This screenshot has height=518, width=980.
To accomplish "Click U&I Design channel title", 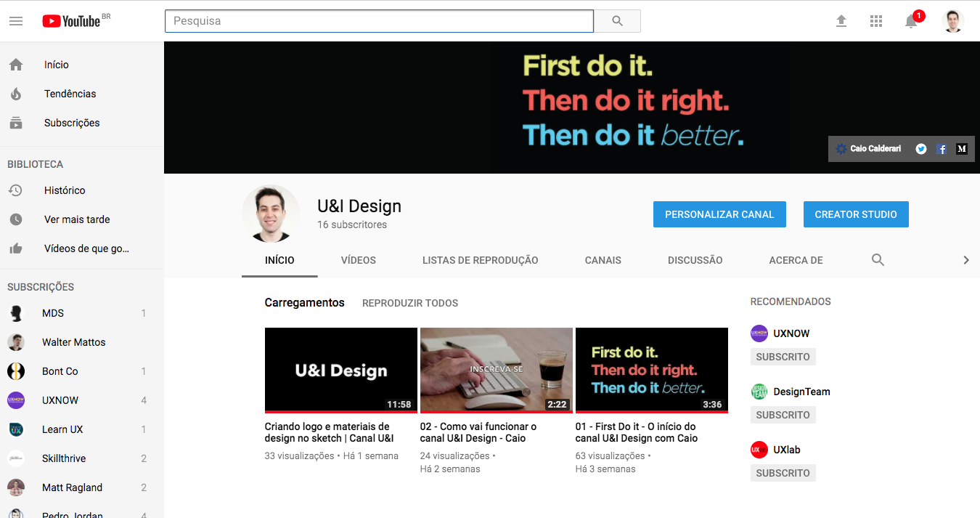I will [x=359, y=206].
